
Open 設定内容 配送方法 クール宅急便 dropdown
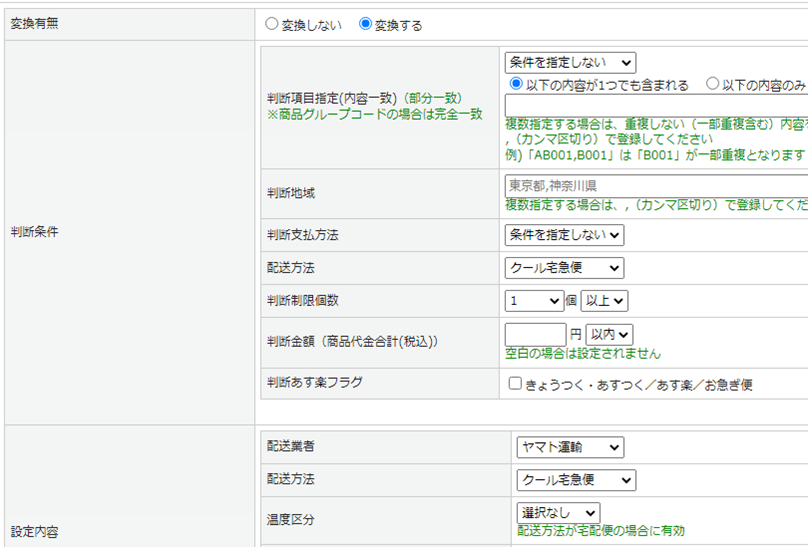click(576, 480)
